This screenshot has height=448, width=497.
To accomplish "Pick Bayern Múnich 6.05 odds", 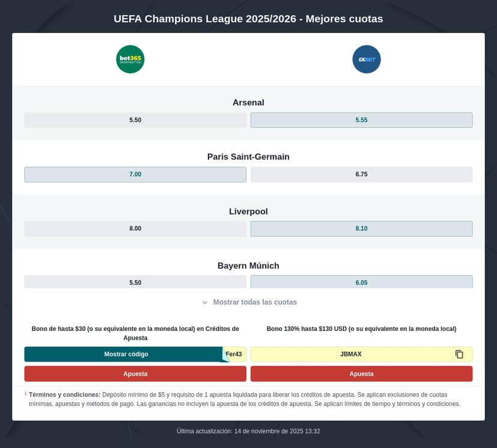I will [x=361, y=281].
